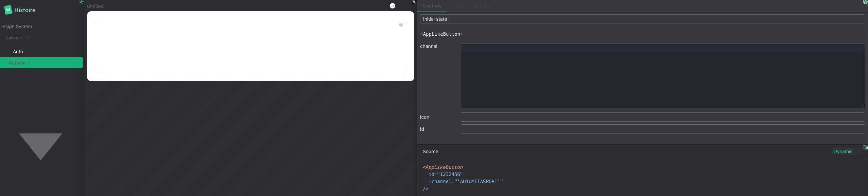The height and width of the screenshot is (196, 868).
Task: Click the Design System section header
Action: point(16,26)
